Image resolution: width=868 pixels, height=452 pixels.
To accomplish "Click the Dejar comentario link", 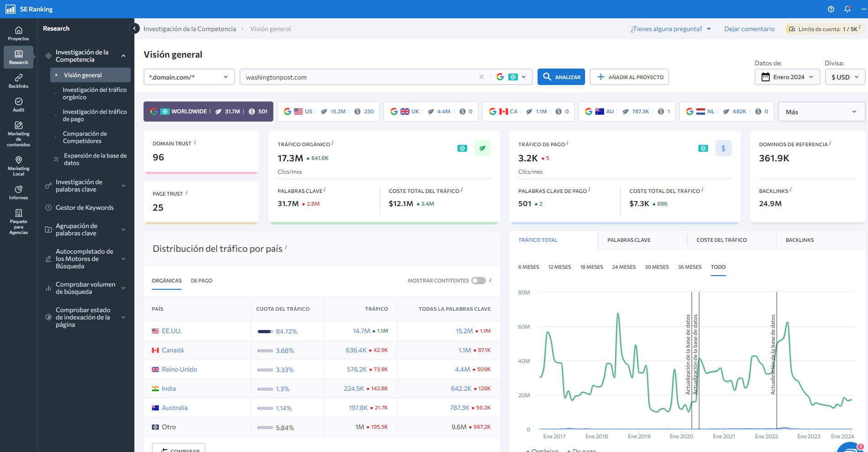I will 749,29.
